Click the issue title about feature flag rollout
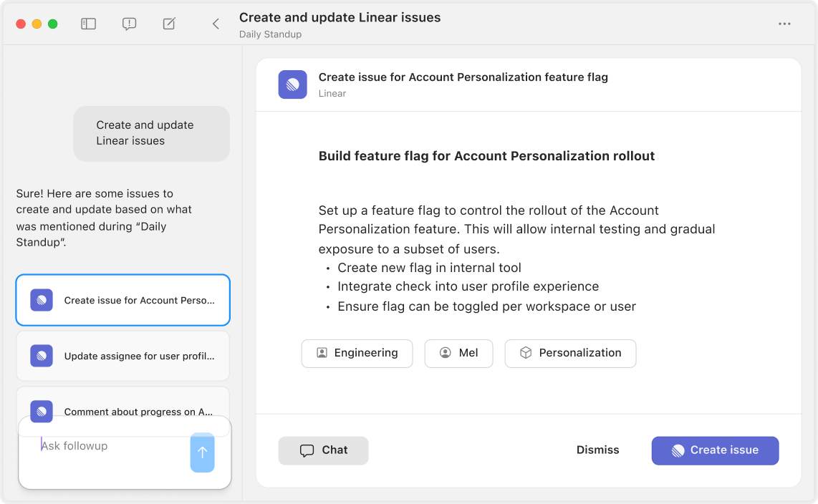The height and width of the screenshot is (504, 818). click(486, 156)
